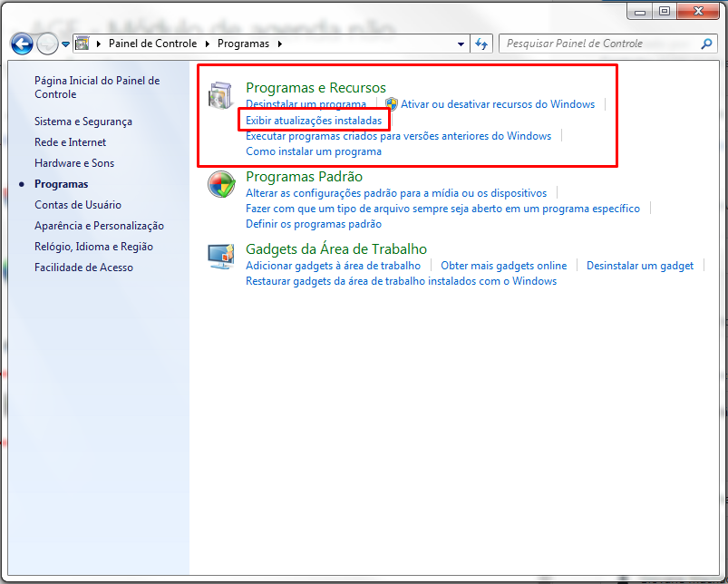Open Rede e Internet category
Viewport: 728px width, 584px height.
(x=70, y=142)
